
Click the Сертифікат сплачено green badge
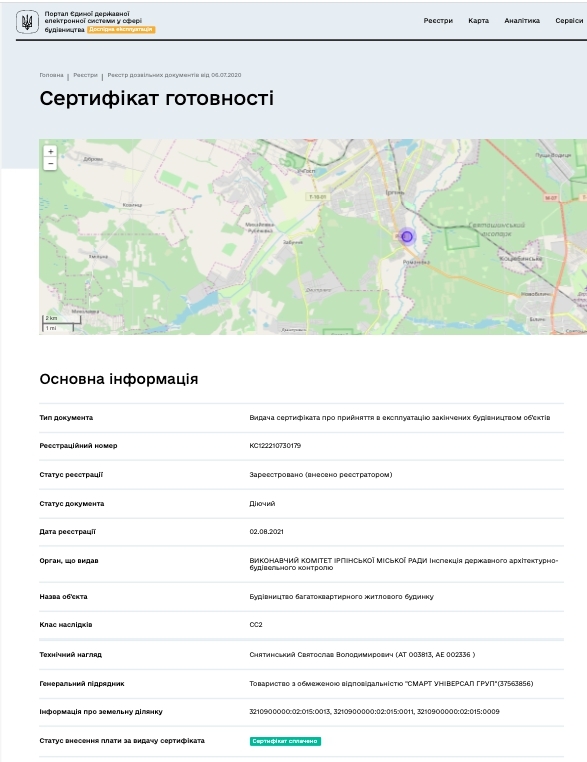point(285,741)
